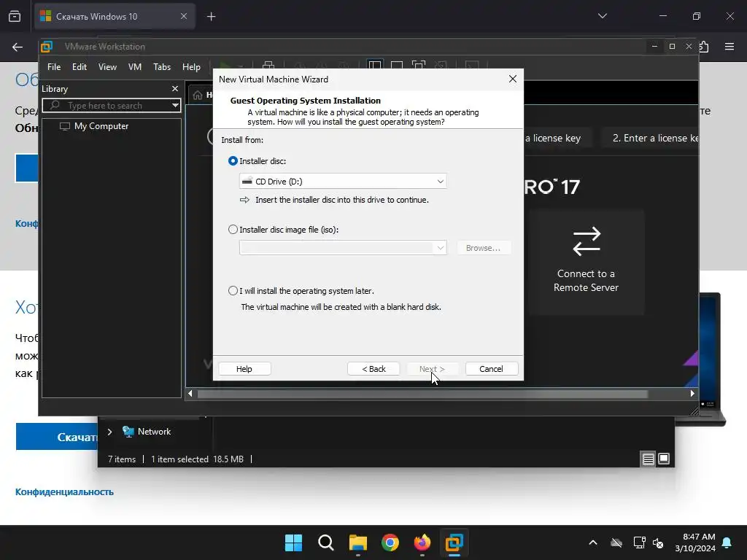Click VMware Workstation taskbar icon
Viewport: 747px width, 560px height.
tap(454, 542)
